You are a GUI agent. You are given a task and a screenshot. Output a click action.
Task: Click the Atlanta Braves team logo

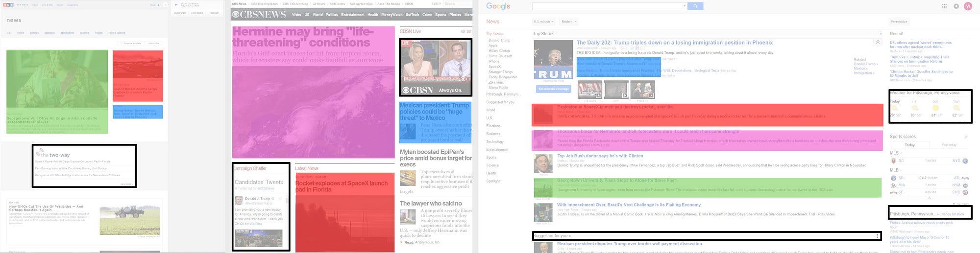965,178
